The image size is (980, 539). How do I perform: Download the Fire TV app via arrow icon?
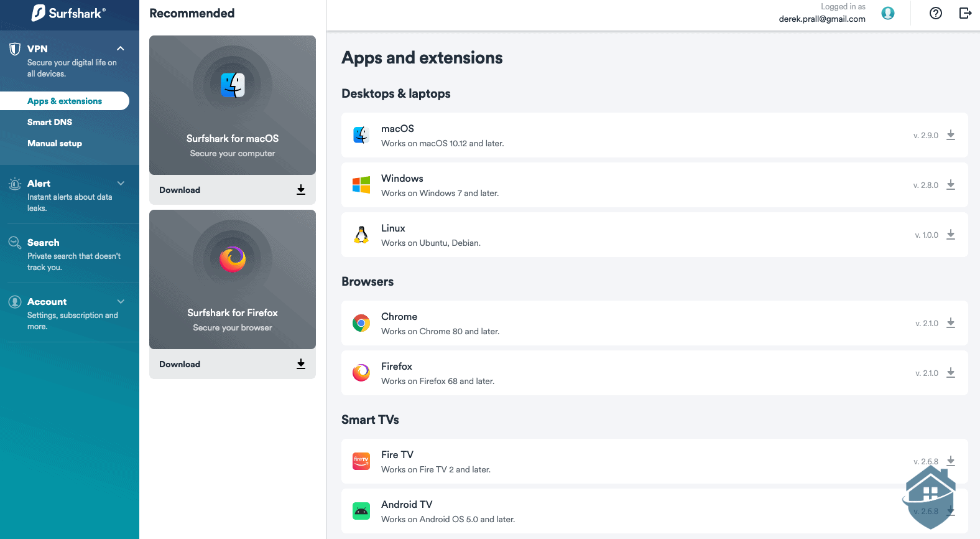(951, 461)
